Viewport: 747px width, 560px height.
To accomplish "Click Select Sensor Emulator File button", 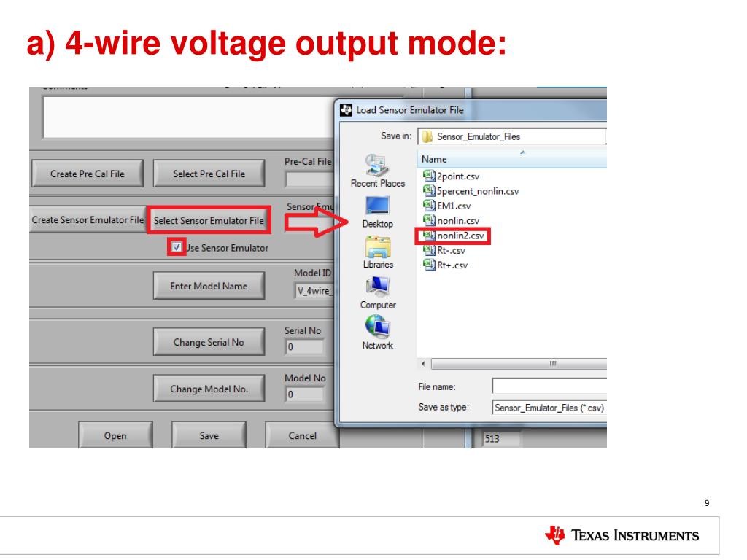I will point(209,220).
